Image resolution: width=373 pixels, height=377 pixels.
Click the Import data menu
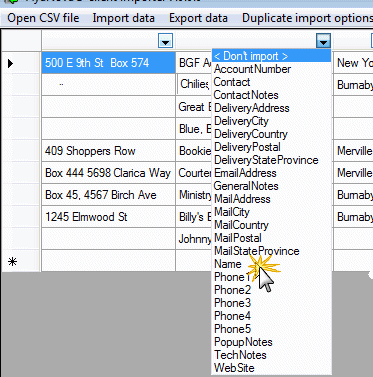point(124,18)
